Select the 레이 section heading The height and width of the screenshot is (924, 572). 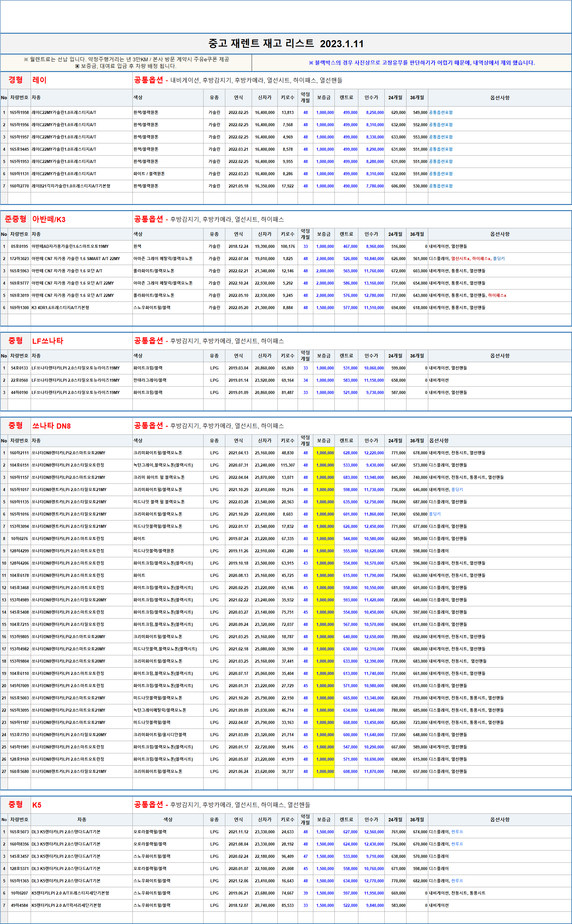tap(39, 80)
